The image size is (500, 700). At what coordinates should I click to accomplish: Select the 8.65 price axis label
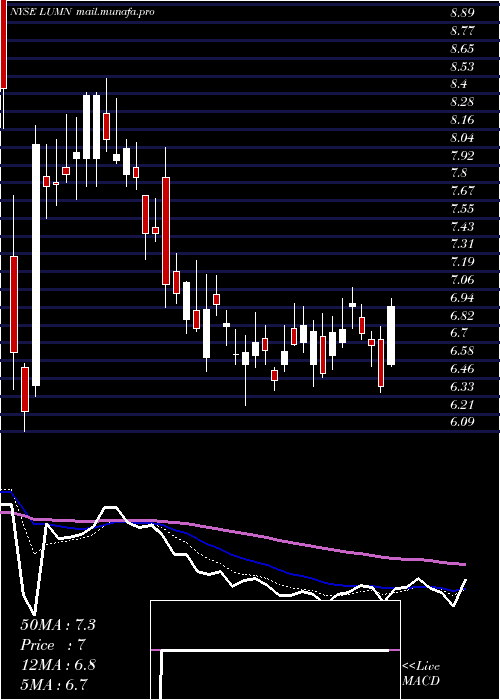[462, 49]
